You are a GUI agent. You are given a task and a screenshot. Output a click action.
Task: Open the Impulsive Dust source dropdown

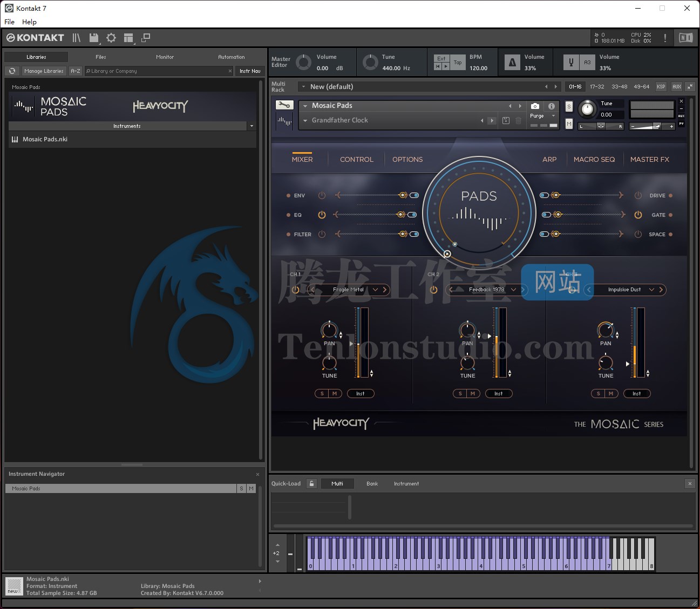(651, 290)
